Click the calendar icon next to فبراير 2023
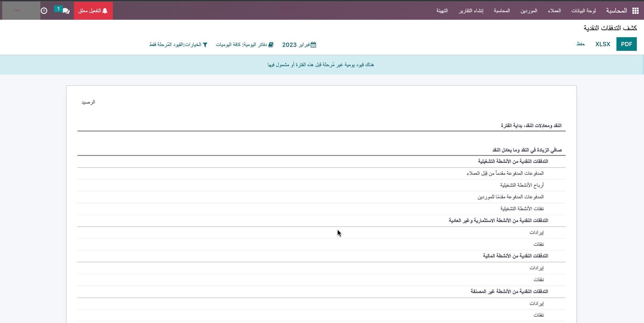Viewport: 644px width, 323px height. [x=313, y=44]
